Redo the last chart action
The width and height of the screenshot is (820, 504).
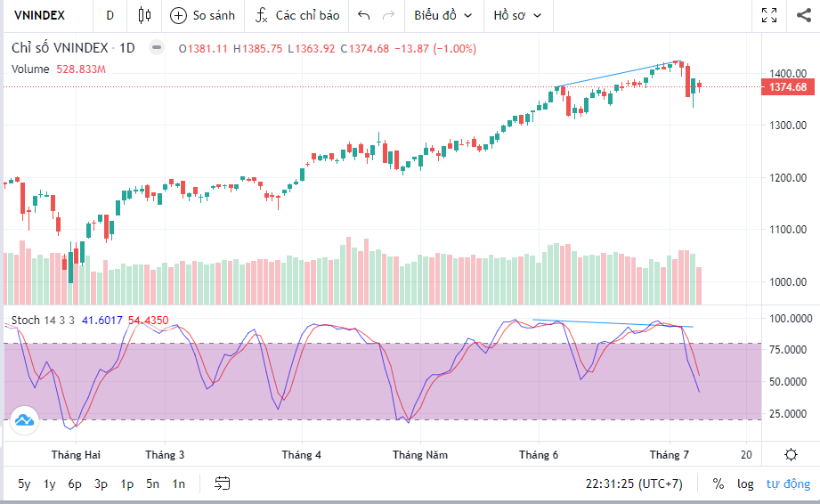click(x=388, y=15)
